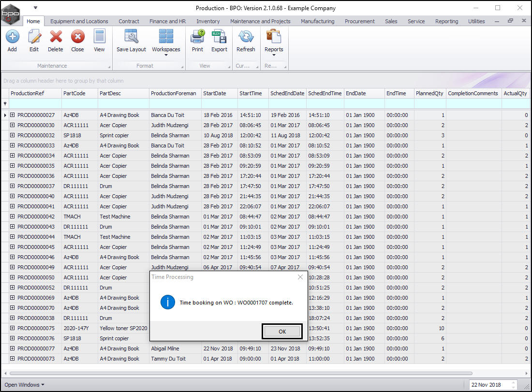532x392 pixels.
Task: Switch to the Inventory ribbon tab
Action: (x=208, y=21)
